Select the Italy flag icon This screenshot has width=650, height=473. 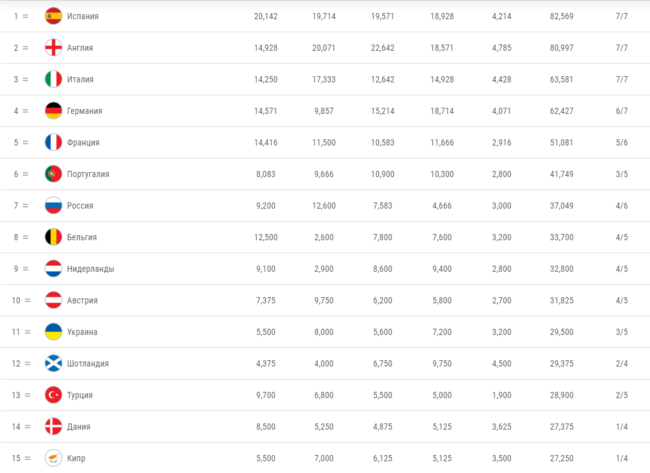[53, 79]
